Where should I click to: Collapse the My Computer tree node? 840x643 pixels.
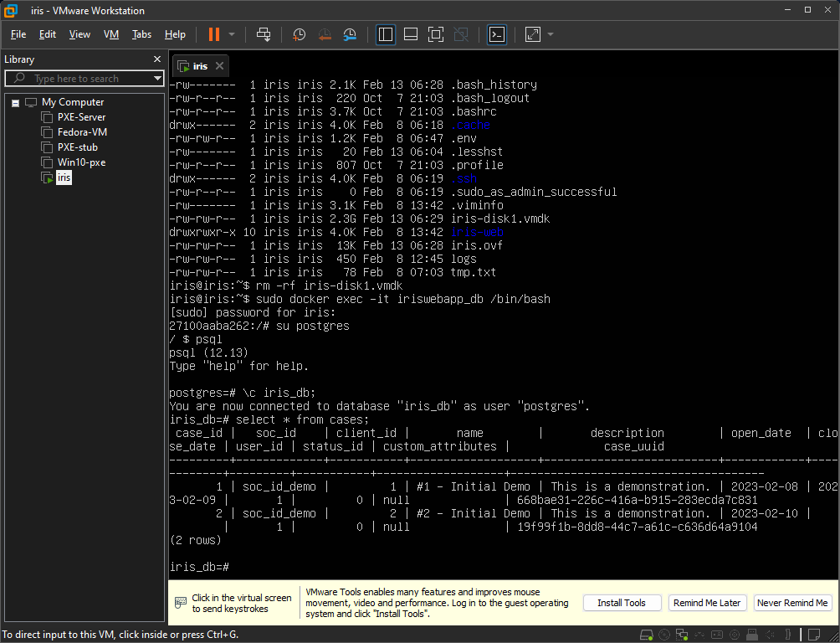click(15, 101)
